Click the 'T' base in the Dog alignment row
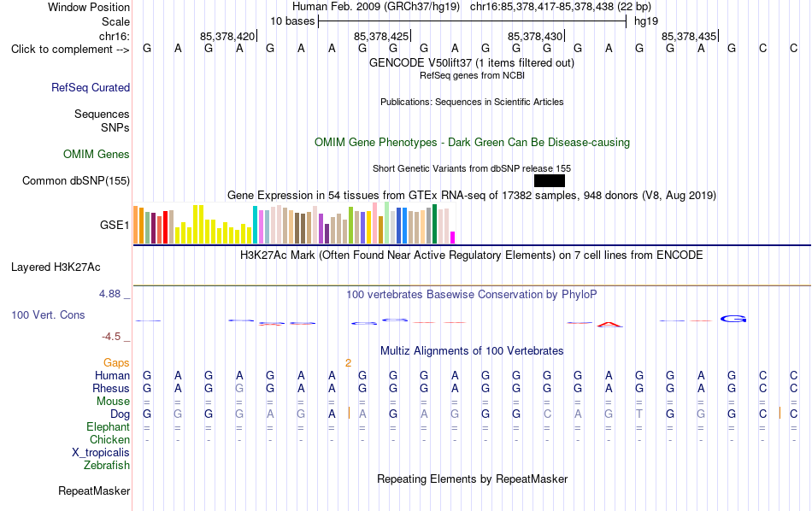 (639, 414)
